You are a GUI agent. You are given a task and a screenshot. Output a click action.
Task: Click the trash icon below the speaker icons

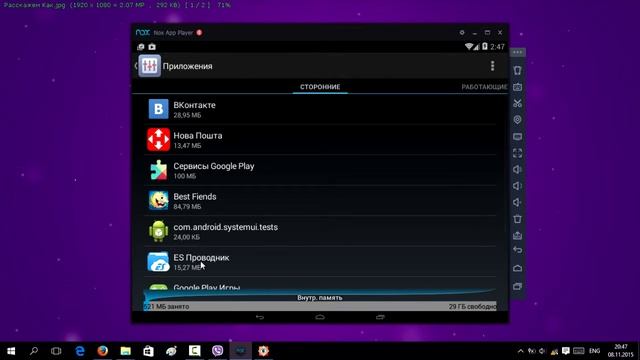(518, 219)
